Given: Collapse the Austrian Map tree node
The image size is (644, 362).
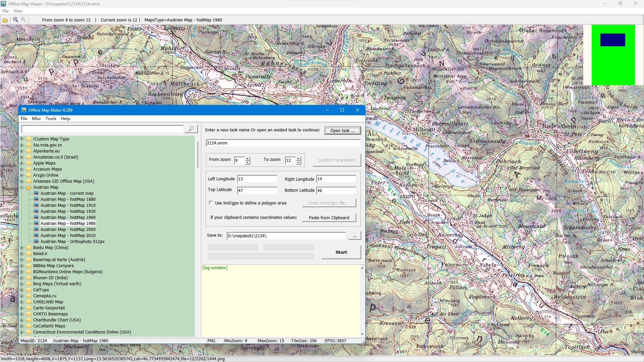Looking at the screenshot, I should click(22, 187).
